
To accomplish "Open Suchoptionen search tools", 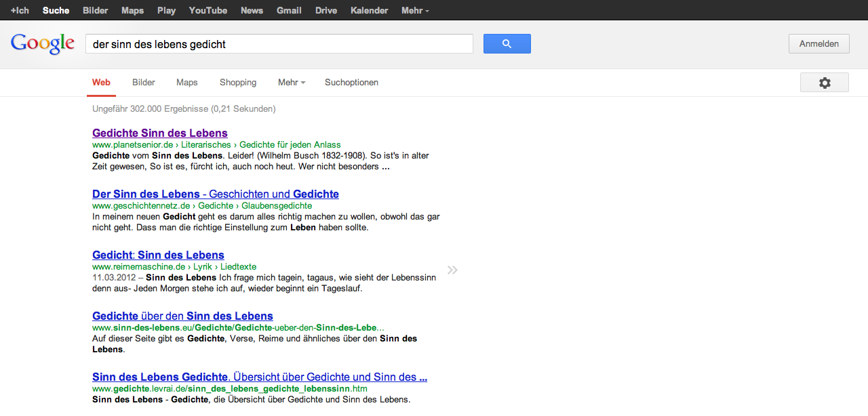I will (x=351, y=83).
